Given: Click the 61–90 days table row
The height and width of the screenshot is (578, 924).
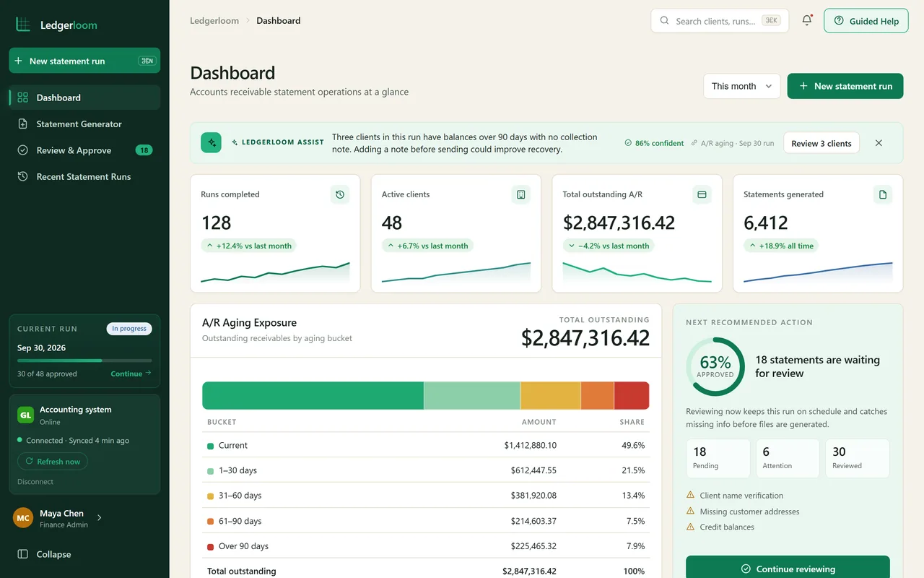Looking at the screenshot, I should coord(426,521).
